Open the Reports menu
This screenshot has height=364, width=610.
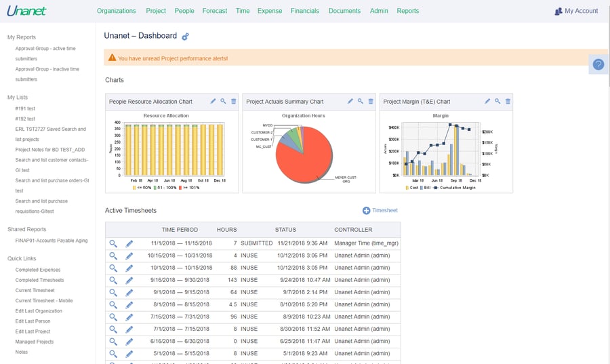coord(408,11)
